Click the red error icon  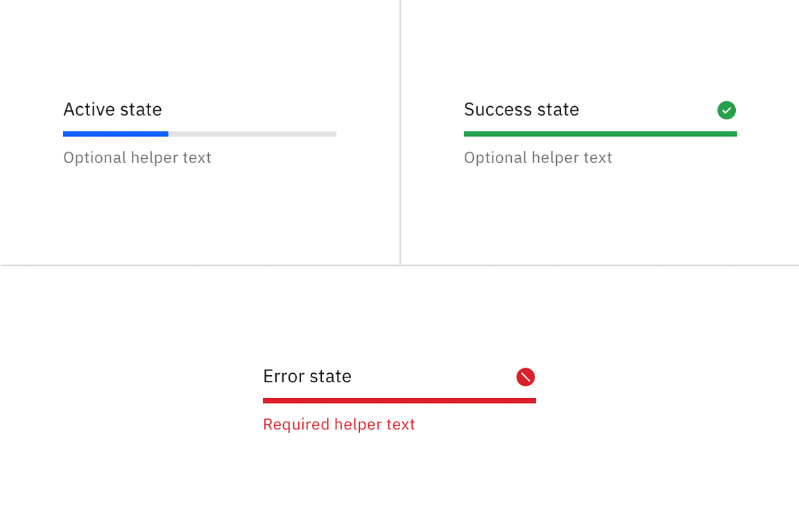(526, 377)
